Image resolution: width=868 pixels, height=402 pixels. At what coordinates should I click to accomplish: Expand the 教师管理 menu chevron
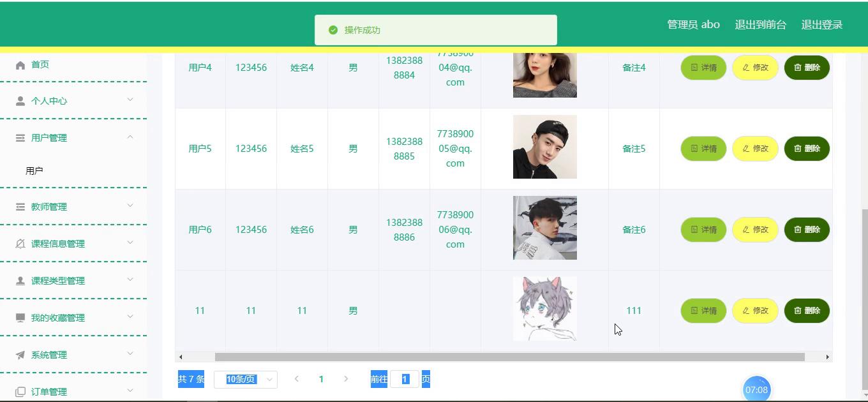pos(130,206)
